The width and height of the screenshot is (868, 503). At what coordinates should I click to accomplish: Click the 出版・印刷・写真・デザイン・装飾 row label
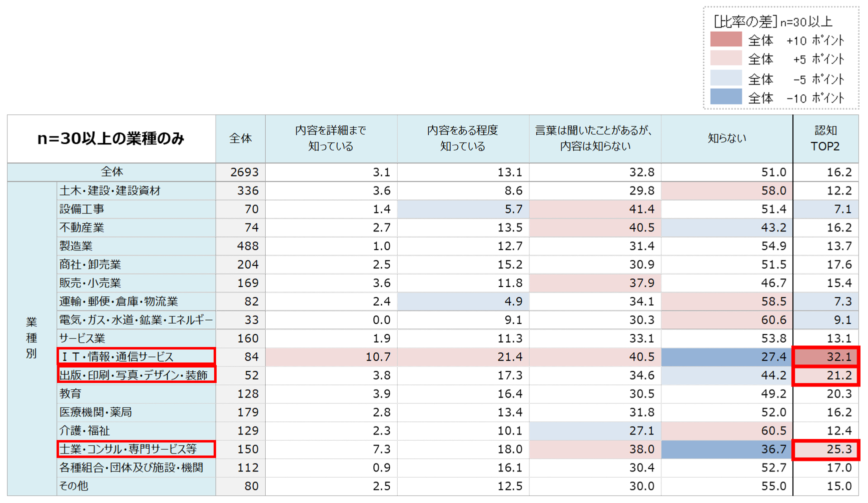(x=136, y=375)
